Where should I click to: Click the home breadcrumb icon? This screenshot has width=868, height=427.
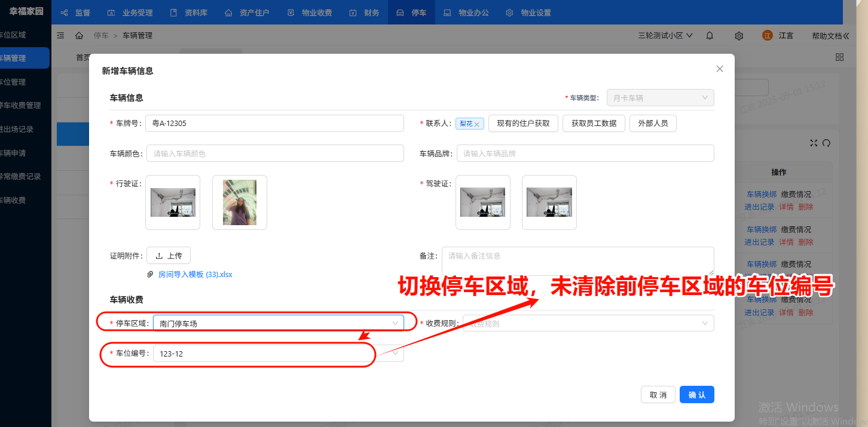80,35
